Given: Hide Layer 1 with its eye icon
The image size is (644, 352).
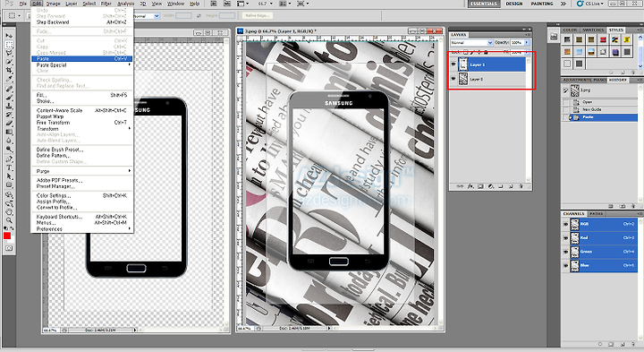Looking at the screenshot, I should click(453, 64).
